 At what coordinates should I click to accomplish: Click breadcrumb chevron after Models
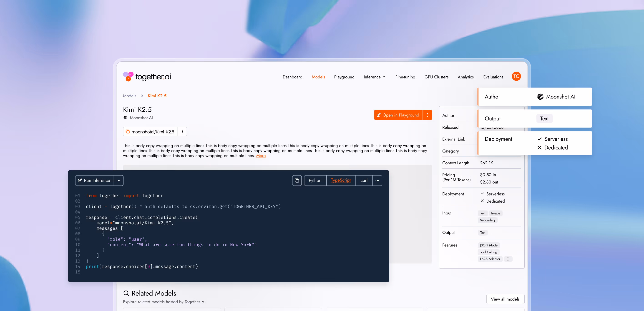[142, 96]
